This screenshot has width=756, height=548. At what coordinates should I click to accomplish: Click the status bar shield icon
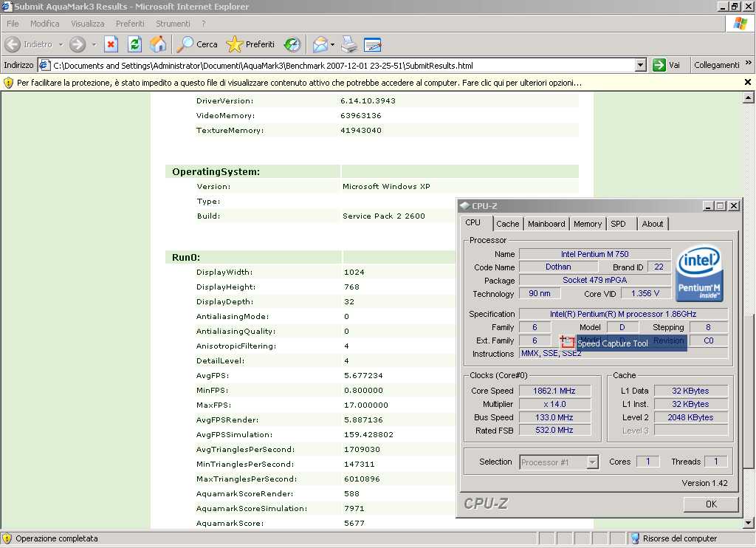point(7,538)
